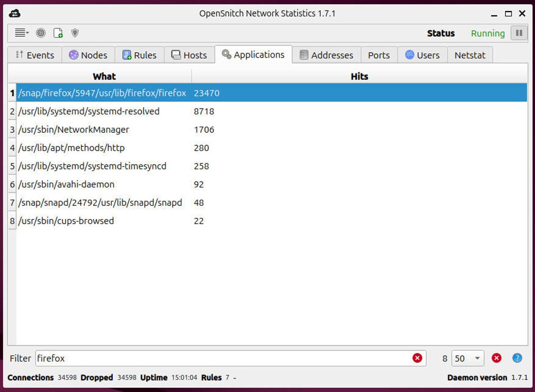Open the main menu icon

(x=19, y=33)
